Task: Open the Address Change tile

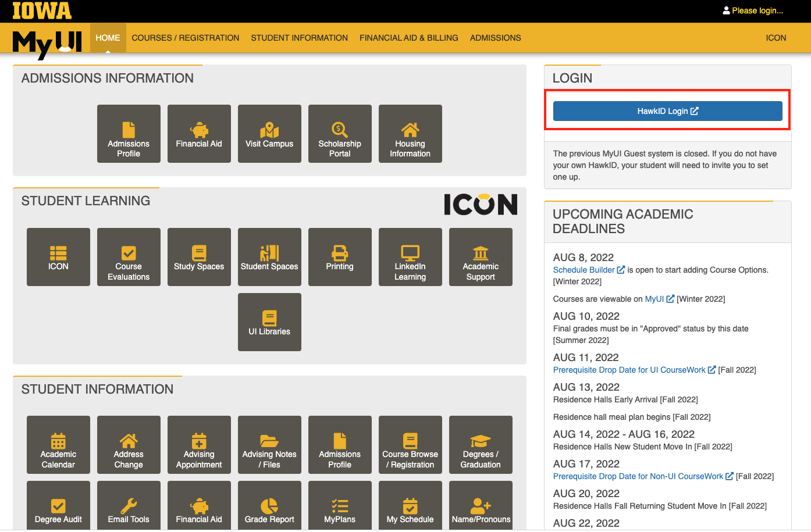Action: tap(129, 445)
